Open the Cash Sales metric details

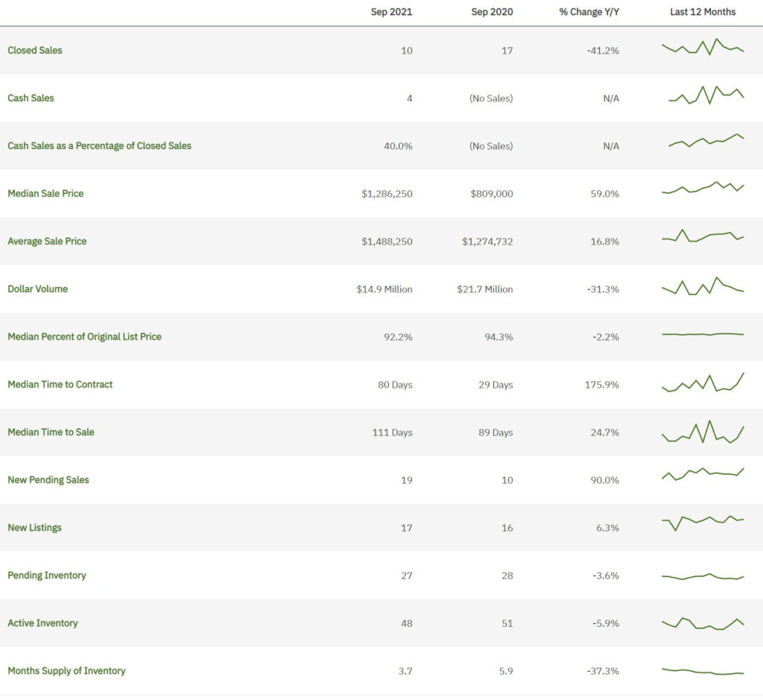(31, 98)
